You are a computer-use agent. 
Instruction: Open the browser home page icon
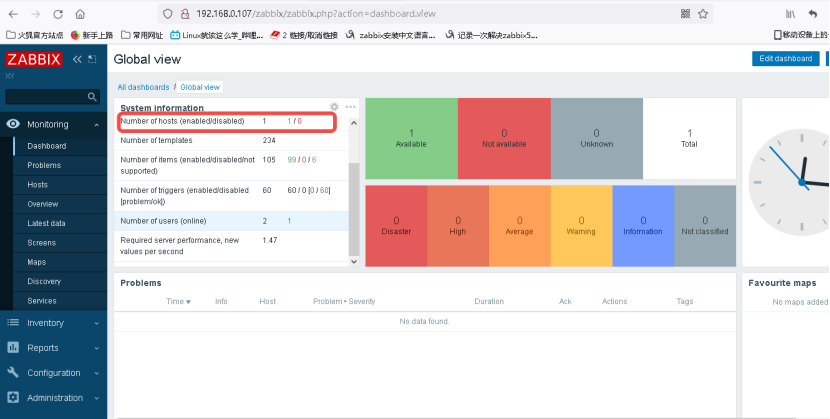80,14
